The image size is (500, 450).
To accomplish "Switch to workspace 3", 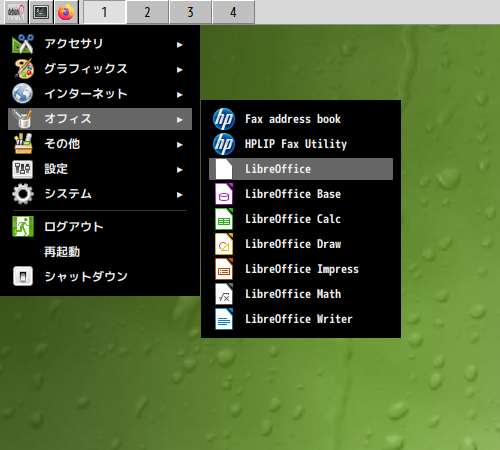I will pyautogui.click(x=190, y=12).
